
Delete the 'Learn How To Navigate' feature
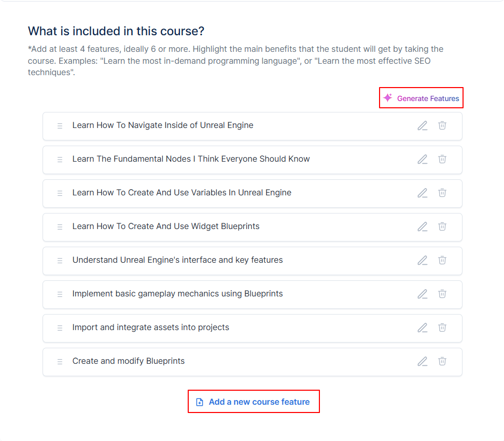tap(442, 125)
